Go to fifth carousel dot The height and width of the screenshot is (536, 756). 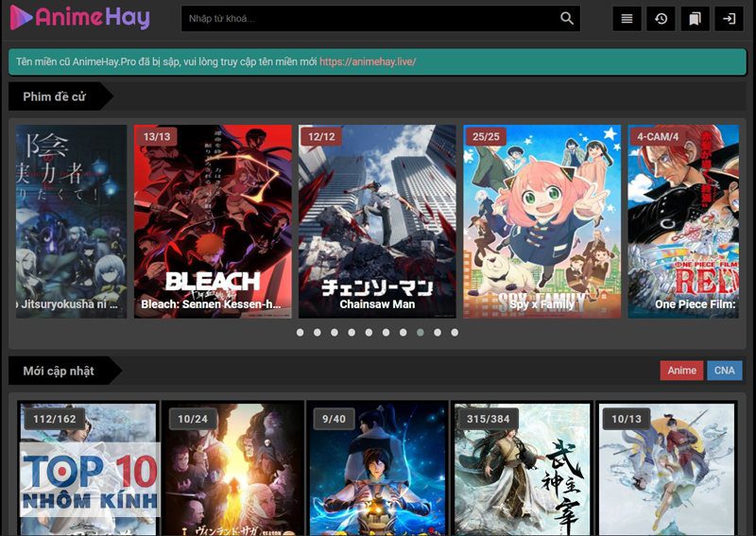(369, 333)
